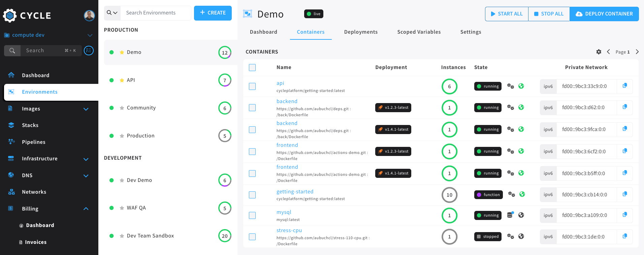Expand the compute dev hub dropdown
This screenshot has height=255, width=644.
[90, 35]
